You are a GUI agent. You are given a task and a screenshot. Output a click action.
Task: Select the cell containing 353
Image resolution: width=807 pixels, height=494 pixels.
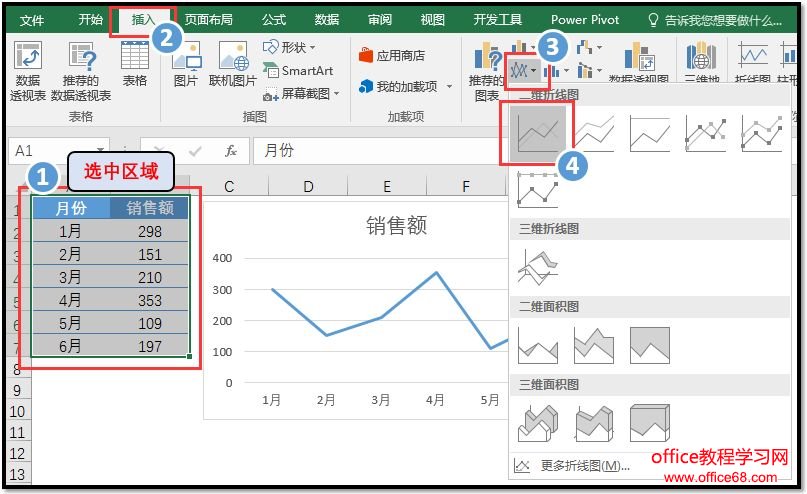[150, 301]
